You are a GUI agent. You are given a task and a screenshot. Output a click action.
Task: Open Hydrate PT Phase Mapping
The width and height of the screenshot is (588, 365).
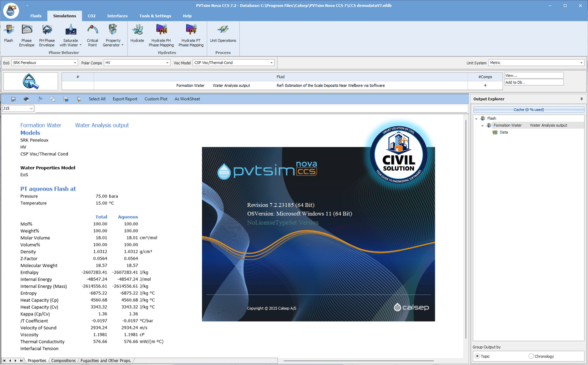point(191,35)
